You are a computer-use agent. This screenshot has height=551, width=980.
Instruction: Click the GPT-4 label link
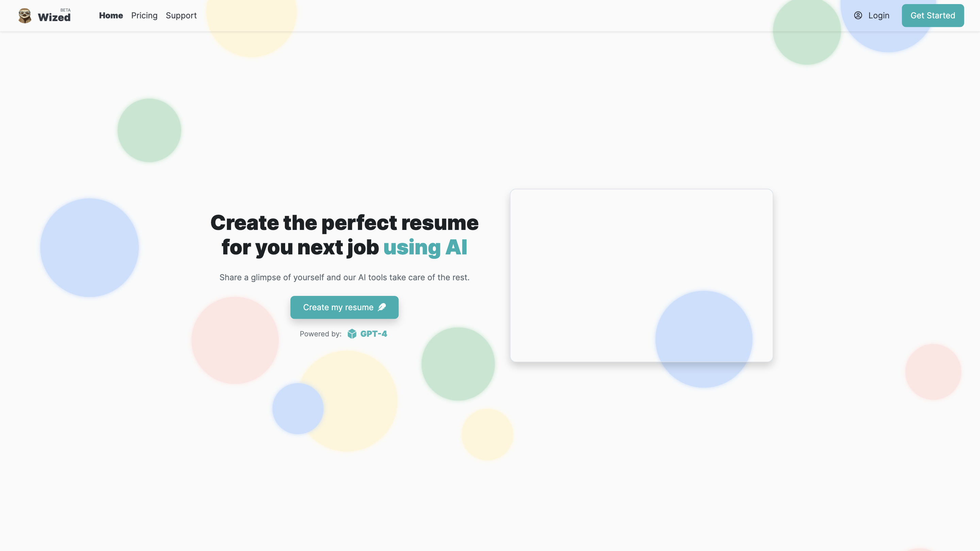point(374,333)
